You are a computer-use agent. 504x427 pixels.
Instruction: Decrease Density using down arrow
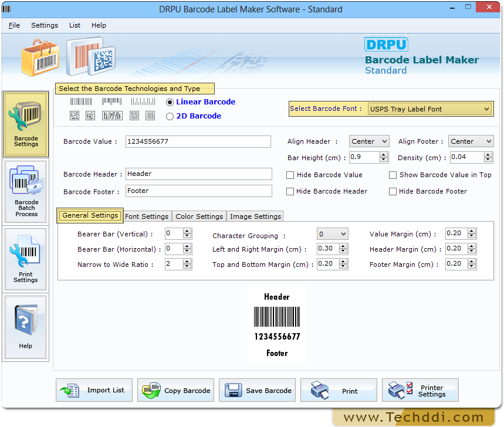(488, 160)
